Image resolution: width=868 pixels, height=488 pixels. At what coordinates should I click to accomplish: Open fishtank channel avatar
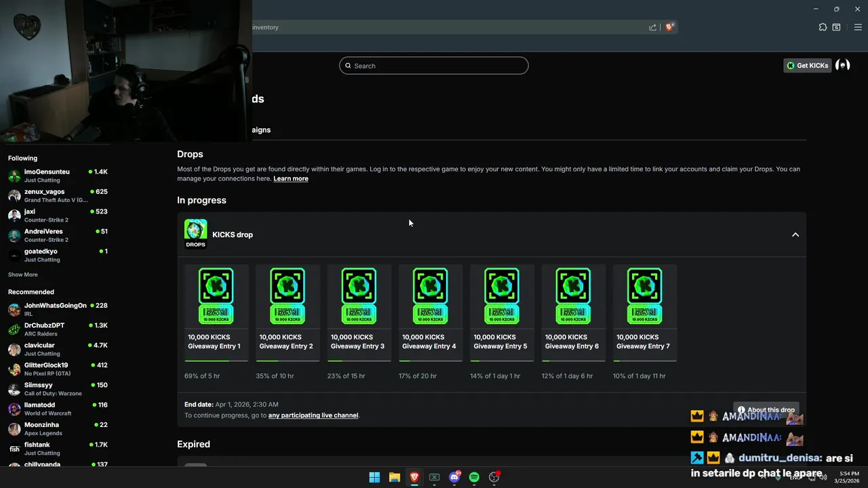coord(14,449)
